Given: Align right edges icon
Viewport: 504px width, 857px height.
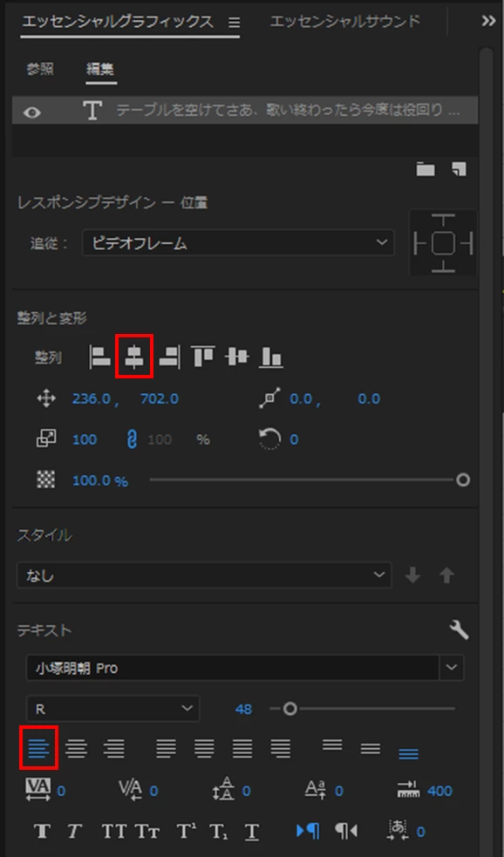Looking at the screenshot, I should pos(169,357).
